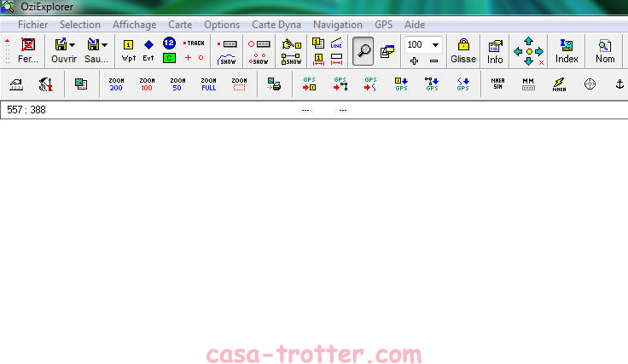
Task: Click the TRACK tool button
Action: click(x=194, y=43)
